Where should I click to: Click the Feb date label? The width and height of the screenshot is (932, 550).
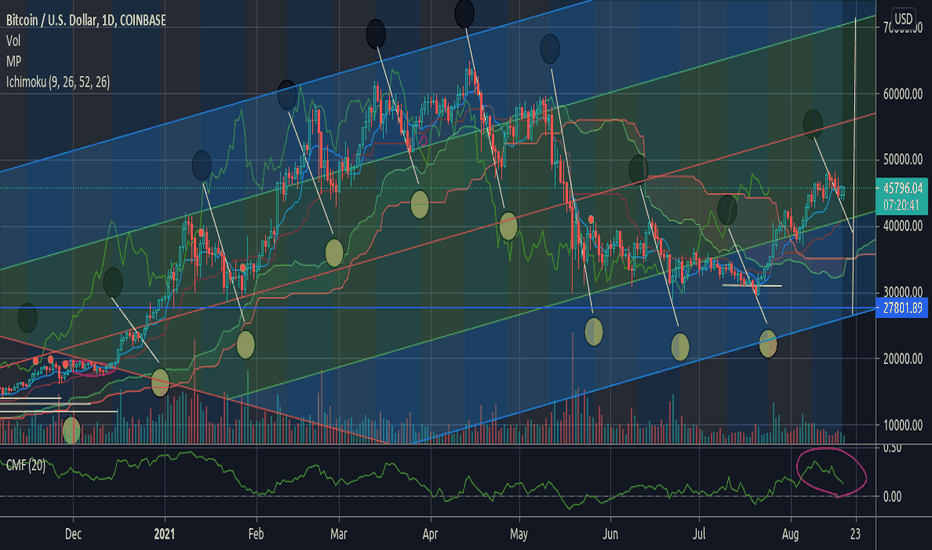click(256, 534)
